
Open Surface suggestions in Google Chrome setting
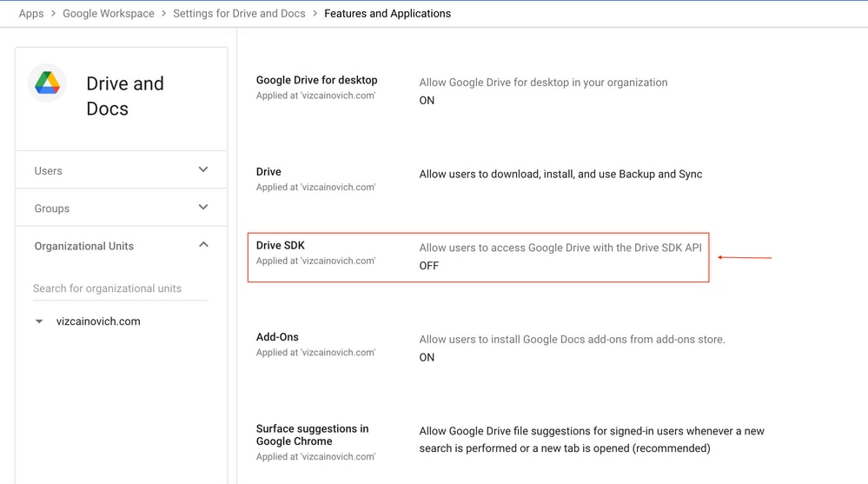tap(312, 434)
